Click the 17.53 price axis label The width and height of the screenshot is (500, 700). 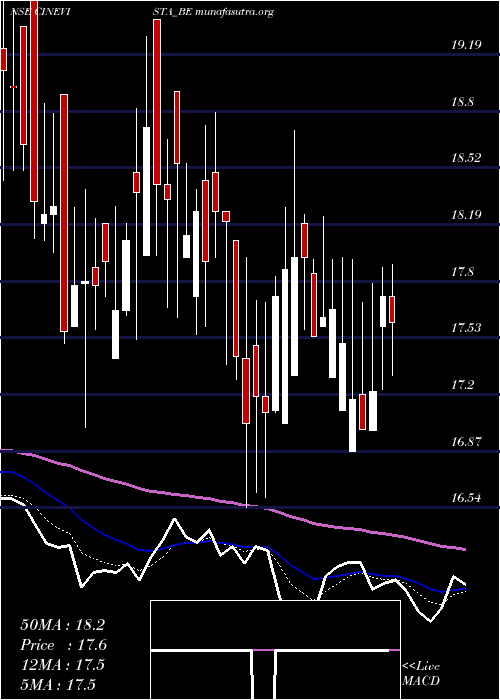tap(465, 328)
